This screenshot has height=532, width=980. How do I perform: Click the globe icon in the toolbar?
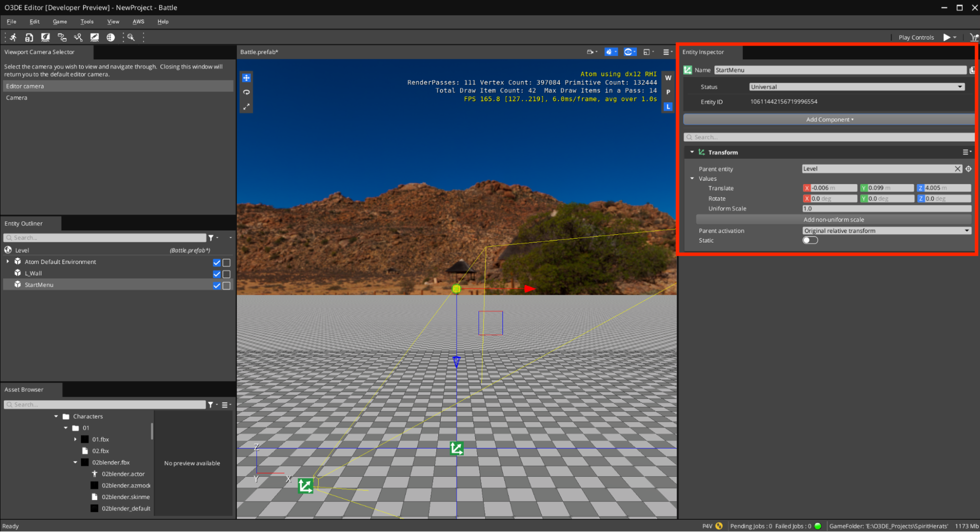point(111,37)
